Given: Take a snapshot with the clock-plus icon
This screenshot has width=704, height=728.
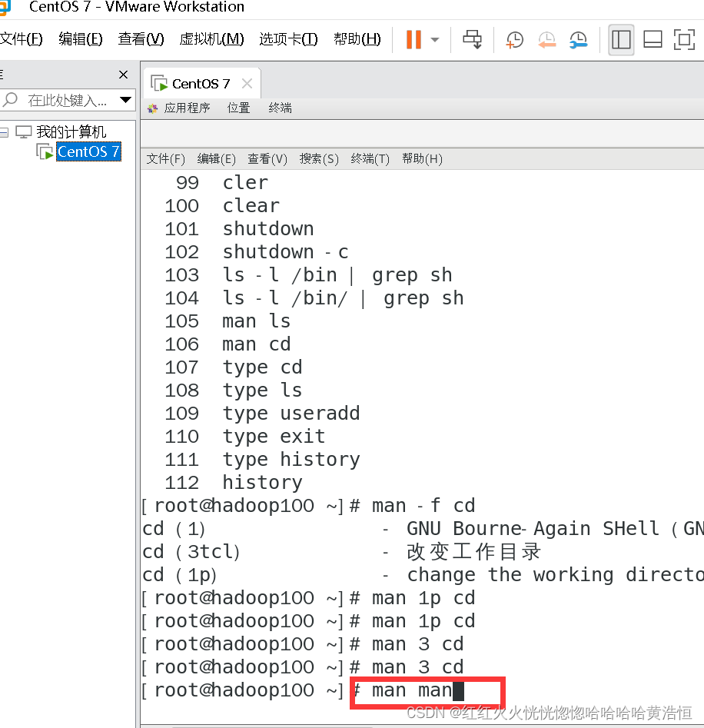Looking at the screenshot, I should coord(514,40).
